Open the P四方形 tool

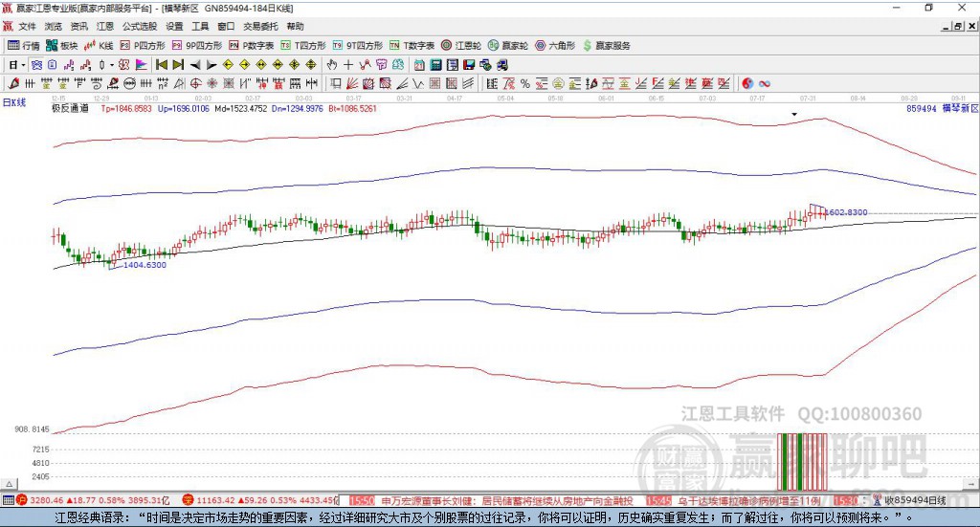[143, 46]
